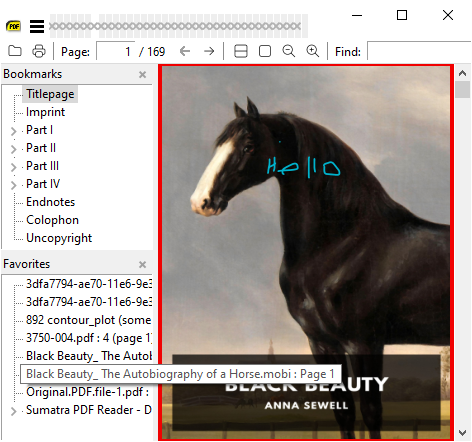Zoom in with the magnifier plus
Screen dimensions: 472x442
[313, 51]
